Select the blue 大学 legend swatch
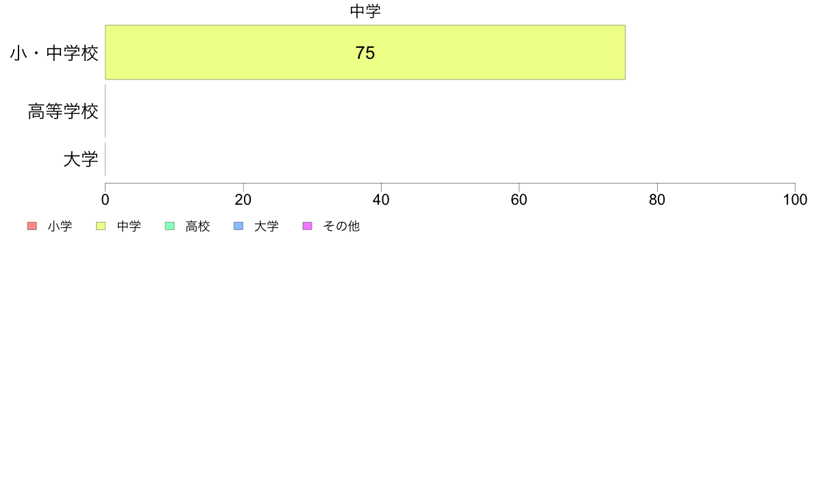The width and height of the screenshot is (814, 504). (x=238, y=226)
